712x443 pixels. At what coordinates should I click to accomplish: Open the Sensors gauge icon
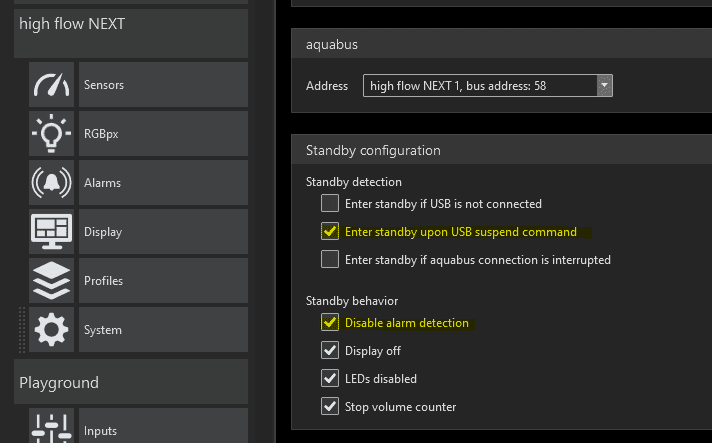52,85
